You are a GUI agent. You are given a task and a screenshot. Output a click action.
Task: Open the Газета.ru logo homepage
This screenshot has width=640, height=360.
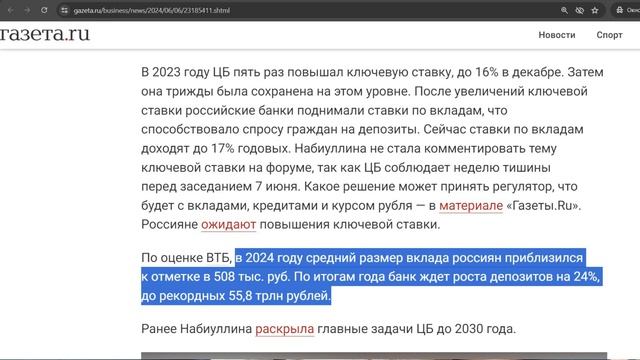click(x=44, y=34)
